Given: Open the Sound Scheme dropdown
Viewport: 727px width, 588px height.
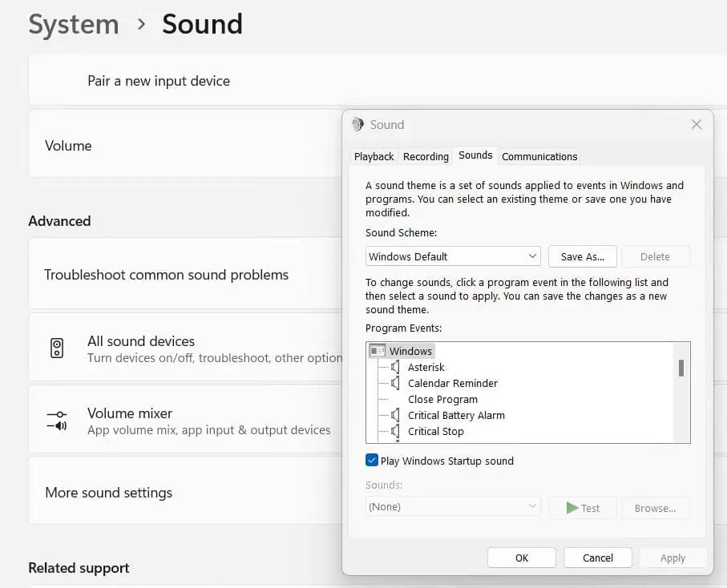Looking at the screenshot, I should [453, 256].
